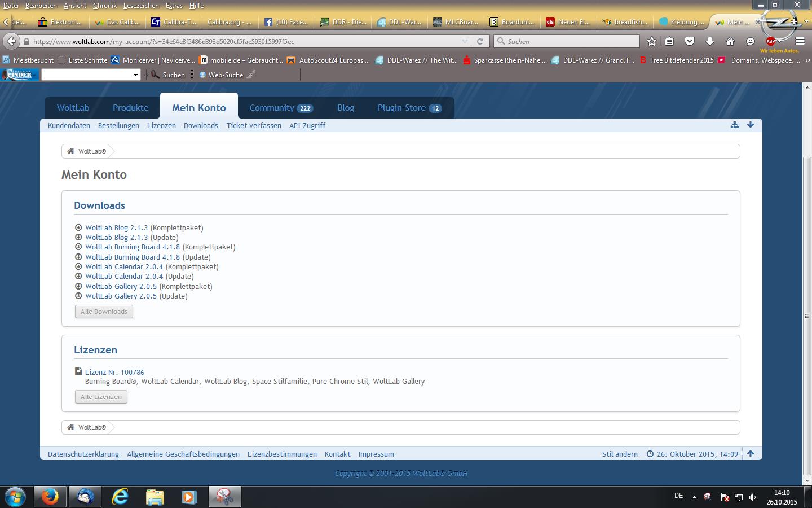Open the Adblock Plus dropdown menu
Screen dimensions: 812x508
pyautogui.click(x=779, y=41)
